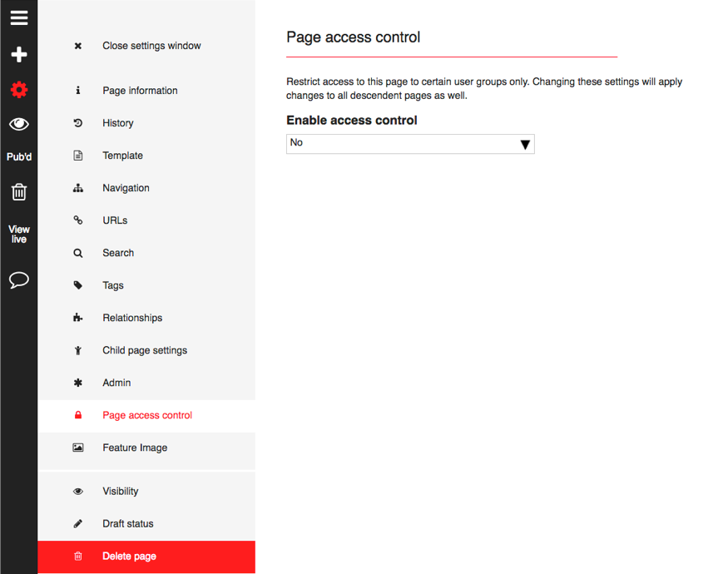Open the hamburger menu icon
The width and height of the screenshot is (728, 574).
pos(19,18)
